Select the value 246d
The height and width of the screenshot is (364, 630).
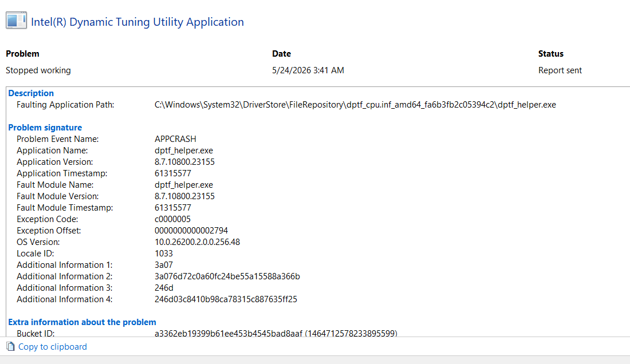click(164, 288)
